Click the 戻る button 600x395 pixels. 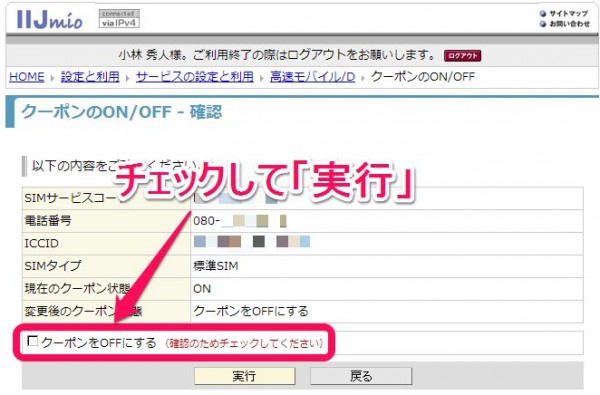pyautogui.click(x=361, y=376)
